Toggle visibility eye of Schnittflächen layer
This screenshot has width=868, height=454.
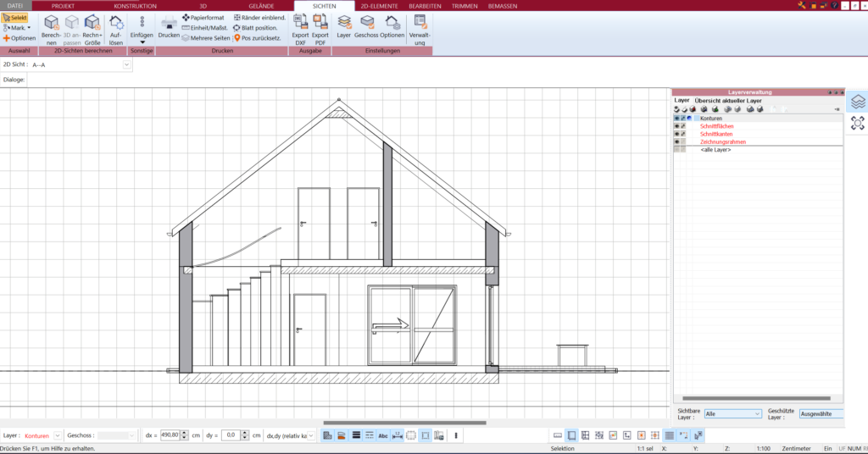676,126
